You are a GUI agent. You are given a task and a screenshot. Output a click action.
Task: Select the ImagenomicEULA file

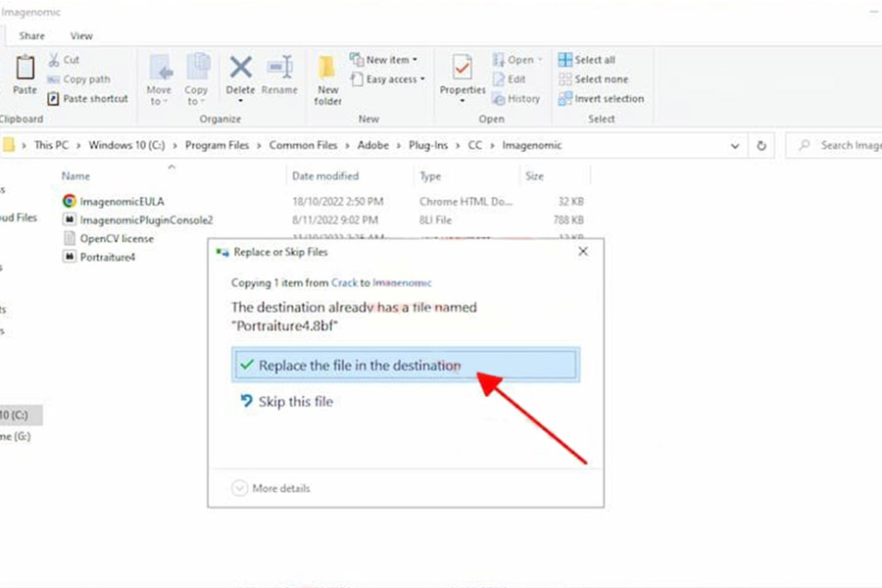122,202
